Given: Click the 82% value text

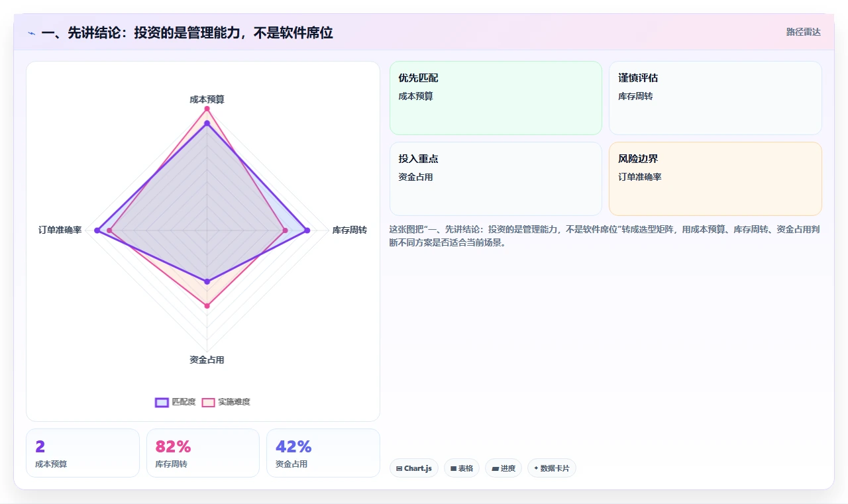Looking at the screenshot, I should pyautogui.click(x=173, y=446).
